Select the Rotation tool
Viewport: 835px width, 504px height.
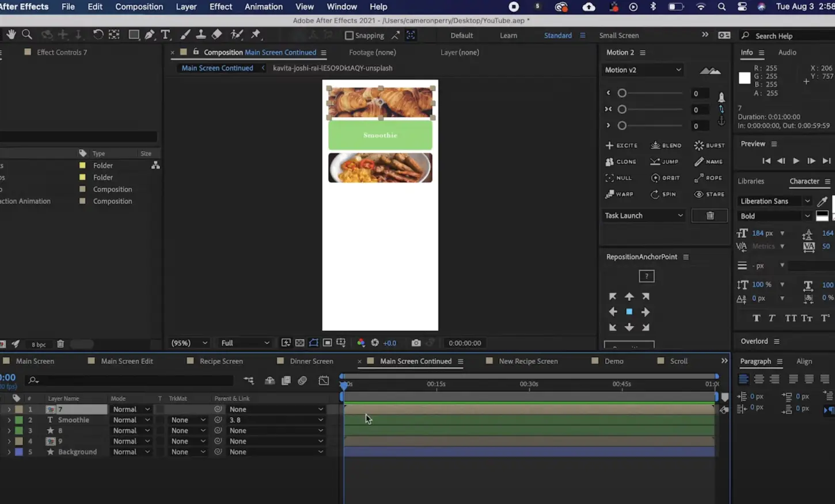click(98, 35)
